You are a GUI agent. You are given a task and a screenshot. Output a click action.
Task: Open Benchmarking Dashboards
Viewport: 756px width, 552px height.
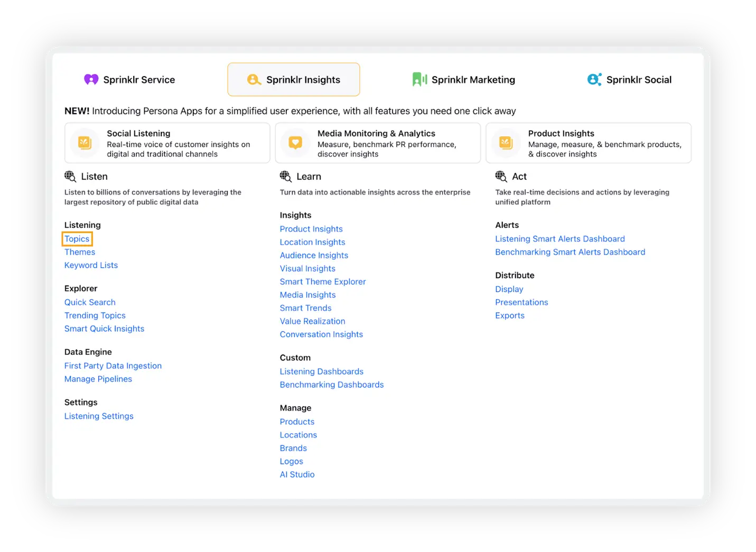tap(332, 385)
